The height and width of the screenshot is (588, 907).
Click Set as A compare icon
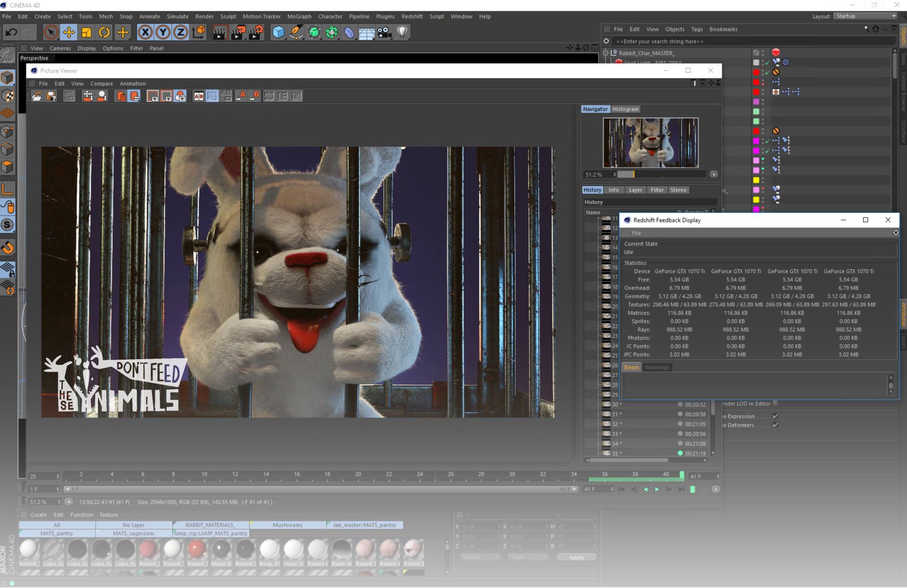[241, 96]
